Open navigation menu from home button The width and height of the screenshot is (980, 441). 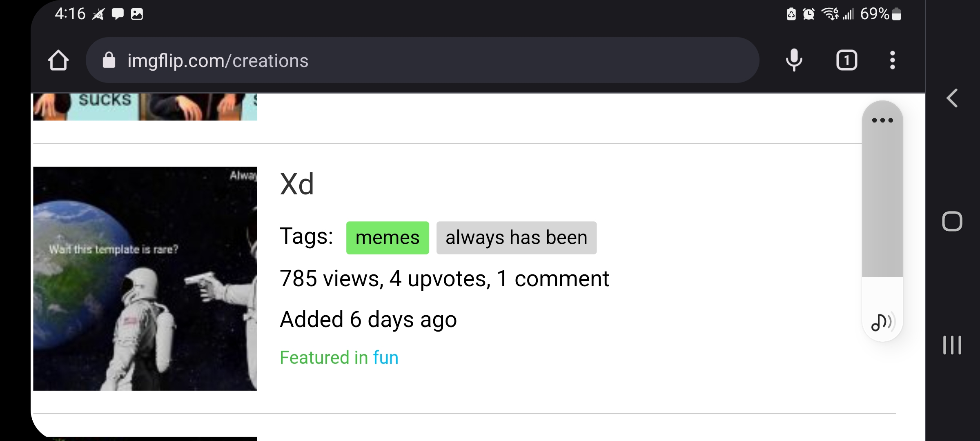point(58,60)
